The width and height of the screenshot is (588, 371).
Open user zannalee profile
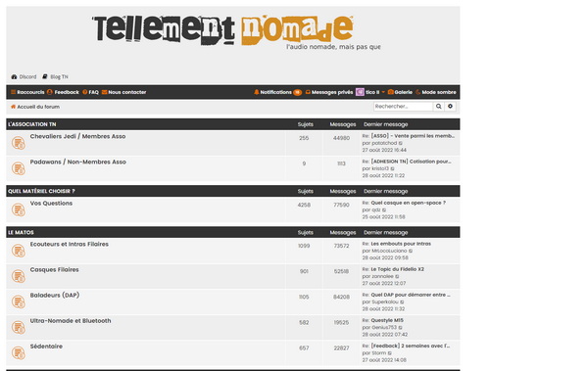382,276
